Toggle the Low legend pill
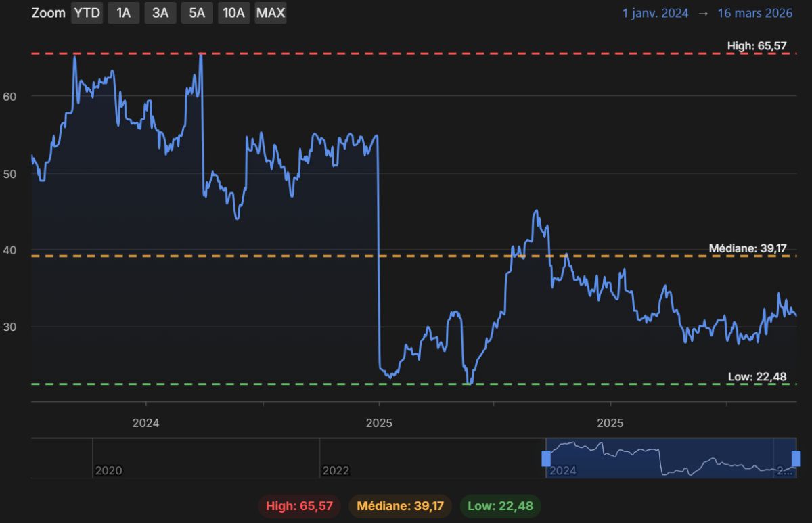This screenshot has width=812, height=523. click(500, 506)
